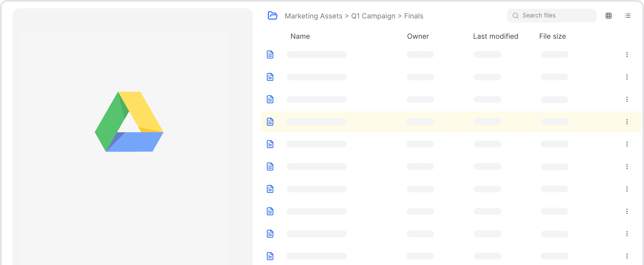Image resolution: width=644 pixels, height=265 pixels.
Task: Sort files by the Name column
Action: tap(300, 36)
